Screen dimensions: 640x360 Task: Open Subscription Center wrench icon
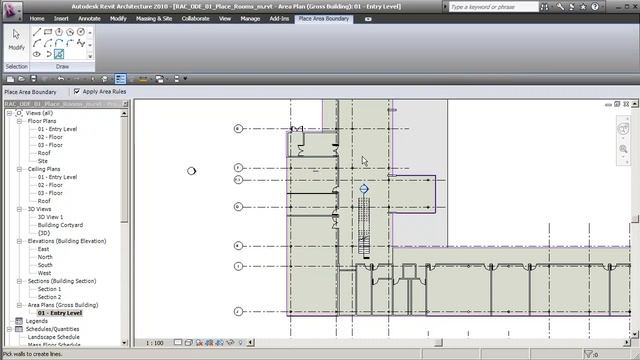(560, 7)
